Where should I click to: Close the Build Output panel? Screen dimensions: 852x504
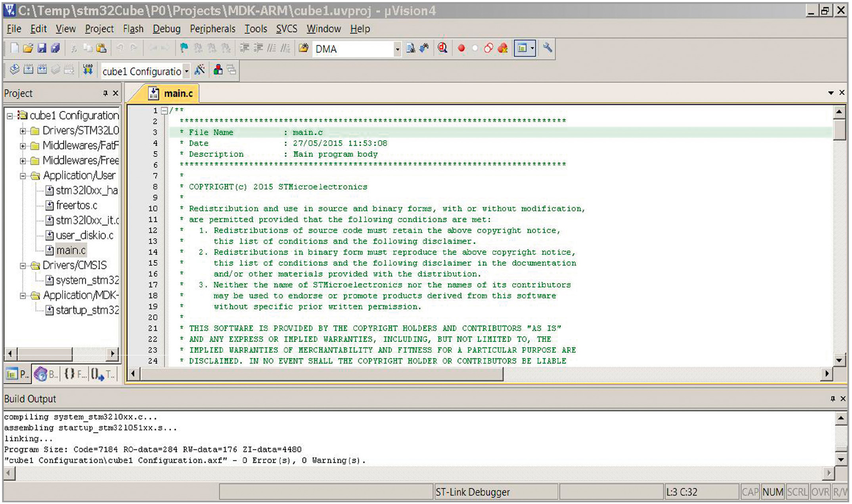tap(843, 399)
